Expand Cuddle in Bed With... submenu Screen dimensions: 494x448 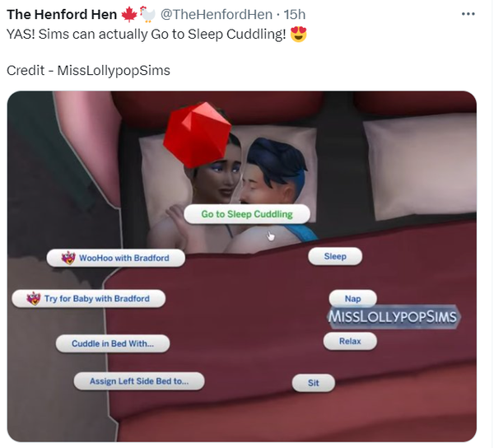click(113, 343)
